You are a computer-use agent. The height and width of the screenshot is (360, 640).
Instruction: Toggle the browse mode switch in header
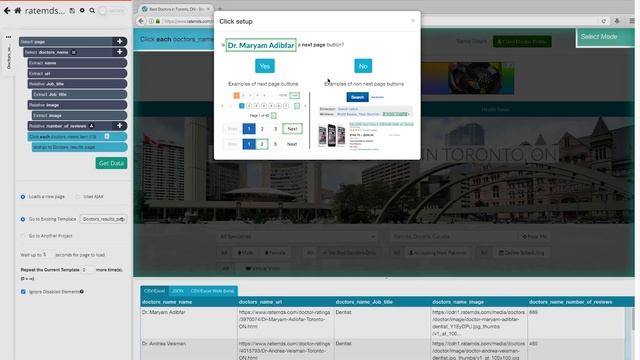point(112,11)
